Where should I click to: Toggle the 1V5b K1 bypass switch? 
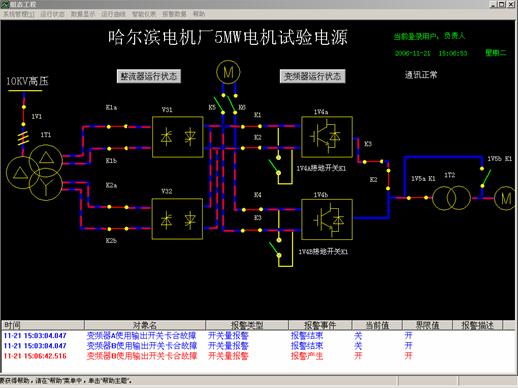(x=486, y=178)
